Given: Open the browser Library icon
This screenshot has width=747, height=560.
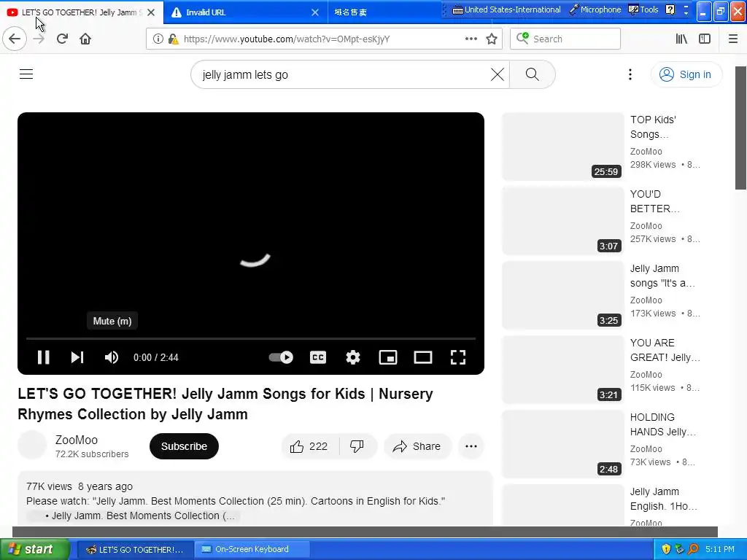Looking at the screenshot, I should pyautogui.click(x=682, y=39).
